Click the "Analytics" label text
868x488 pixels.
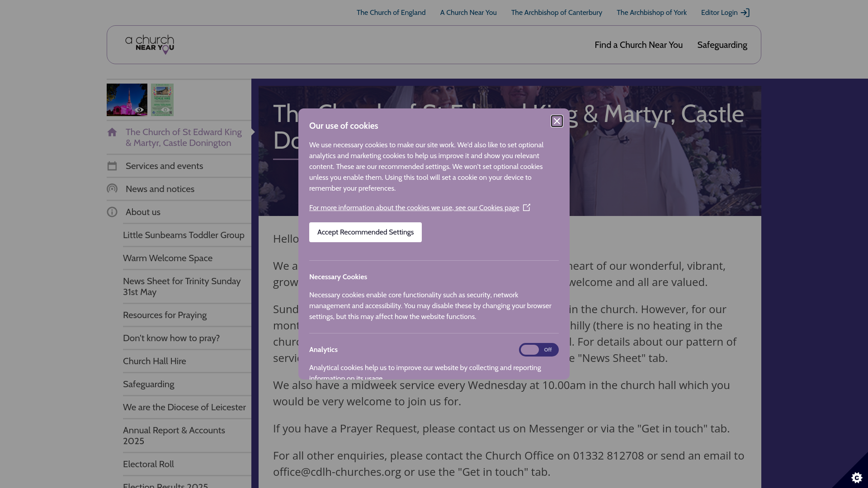(323, 350)
